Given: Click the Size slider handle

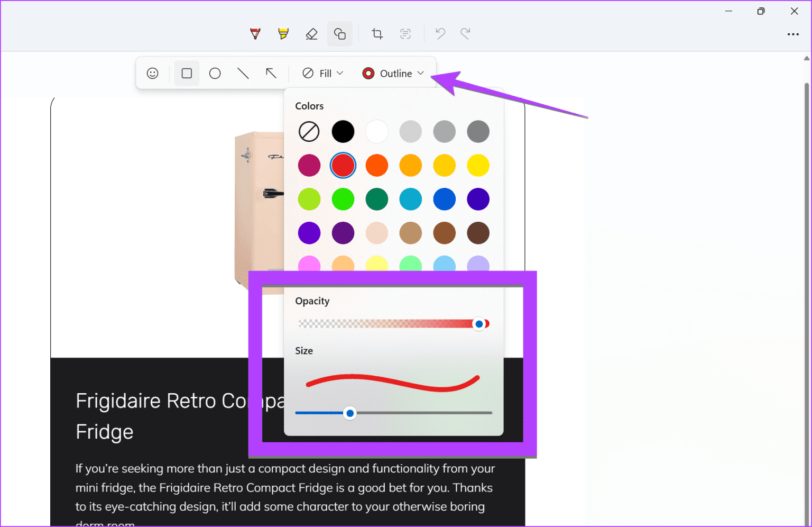Looking at the screenshot, I should tap(349, 413).
